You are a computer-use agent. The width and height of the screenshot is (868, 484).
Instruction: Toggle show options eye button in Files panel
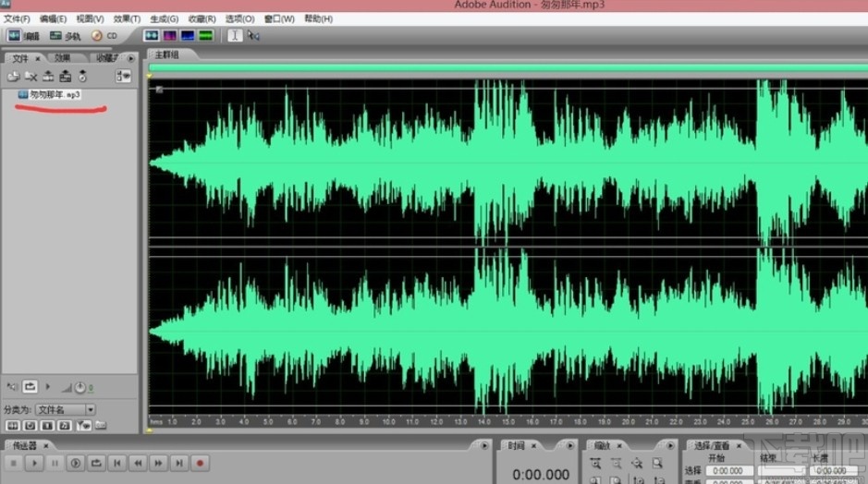[x=123, y=76]
